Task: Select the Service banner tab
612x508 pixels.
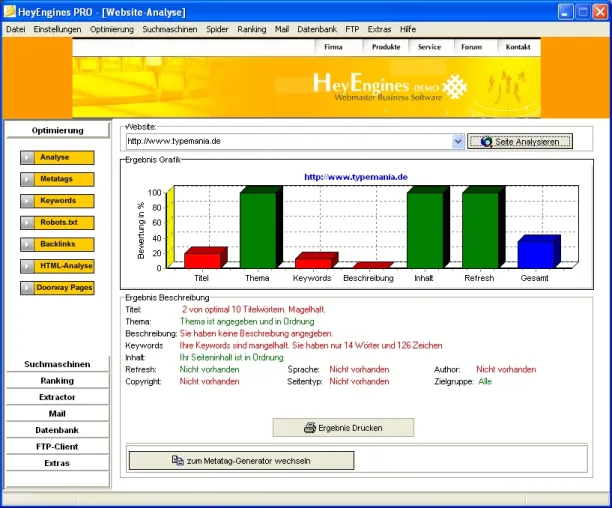Action: [x=429, y=47]
